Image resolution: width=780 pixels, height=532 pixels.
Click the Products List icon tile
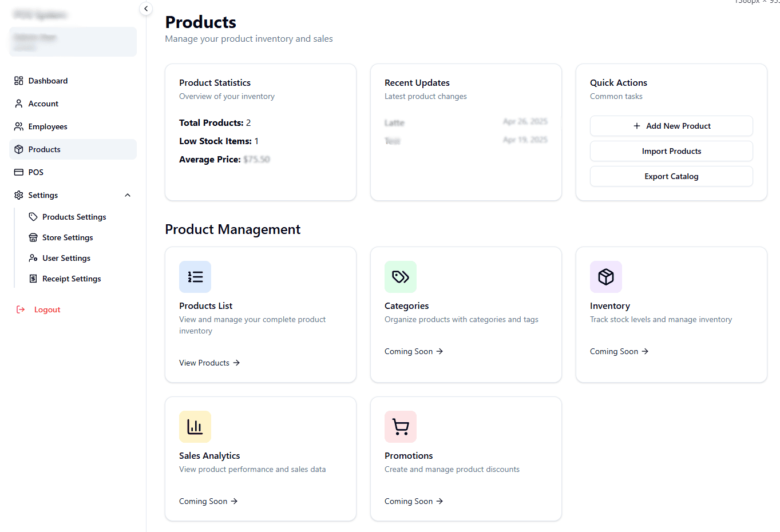click(195, 277)
